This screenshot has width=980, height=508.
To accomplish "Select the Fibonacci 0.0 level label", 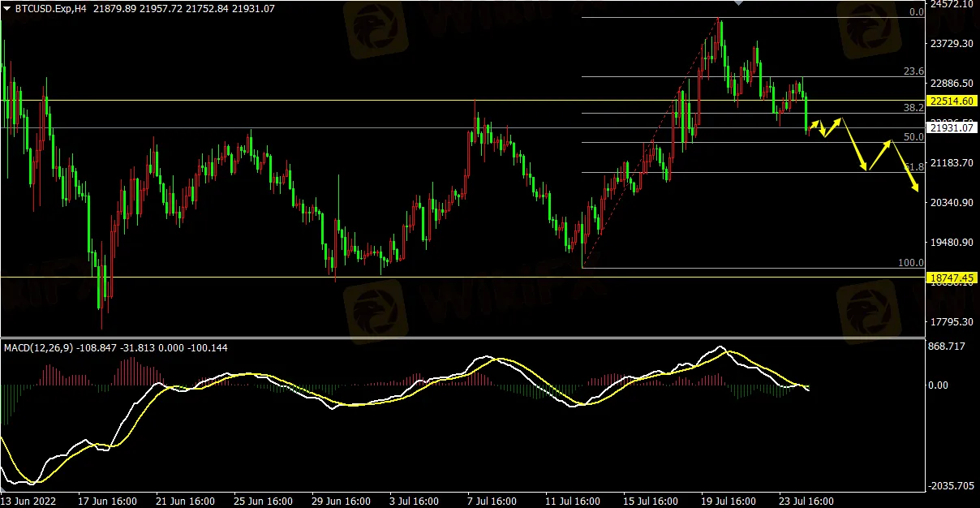I will [x=916, y=12].
